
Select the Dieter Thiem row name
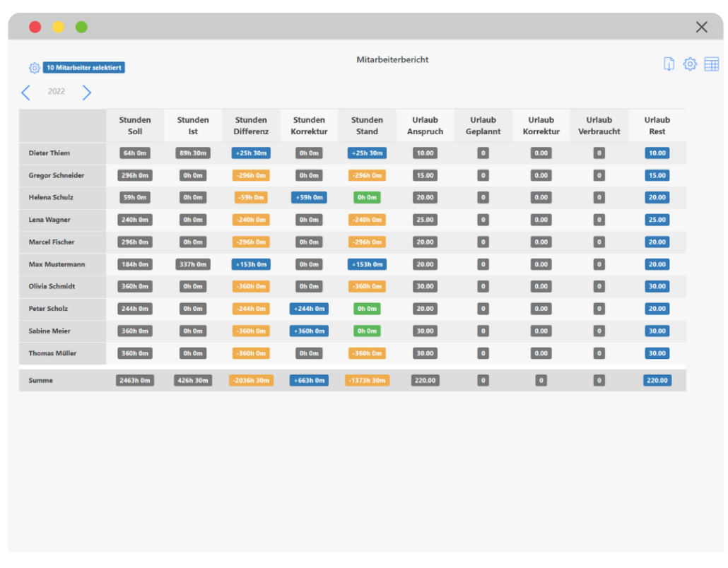[x=49, y=153]
